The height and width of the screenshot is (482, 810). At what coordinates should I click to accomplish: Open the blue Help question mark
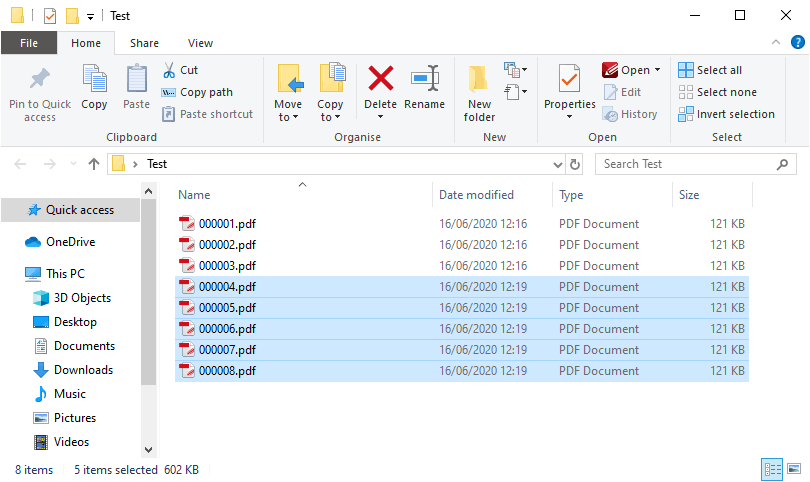click(x=798, y=42)
